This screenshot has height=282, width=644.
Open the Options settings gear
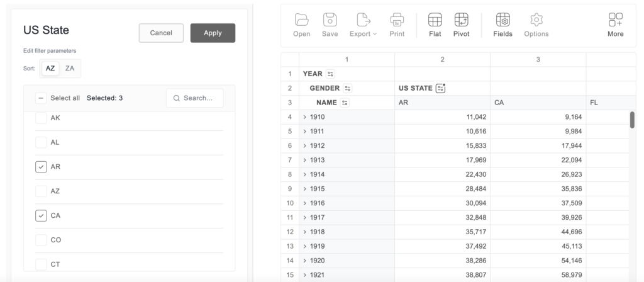536,25
